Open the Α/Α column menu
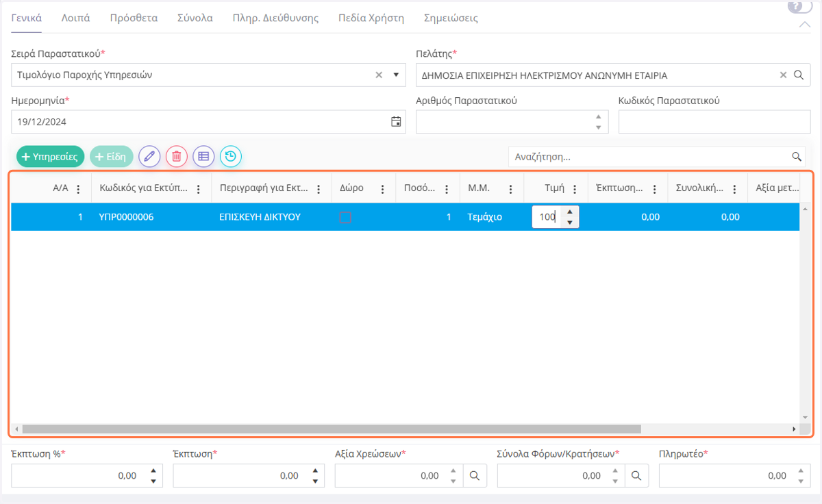Viewport: 822px width, 504px height. [x=78, y=190]
